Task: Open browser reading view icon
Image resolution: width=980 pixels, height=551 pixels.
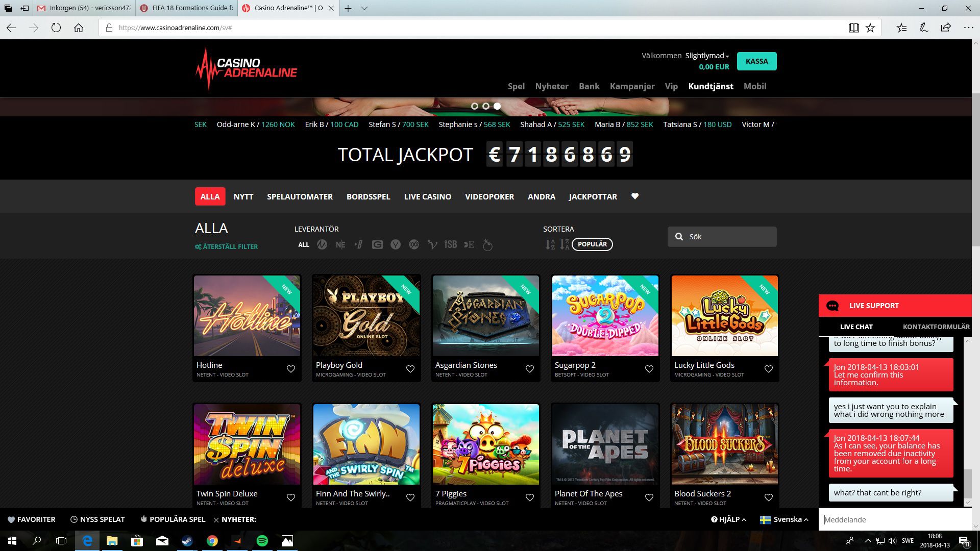Action: 853,28
